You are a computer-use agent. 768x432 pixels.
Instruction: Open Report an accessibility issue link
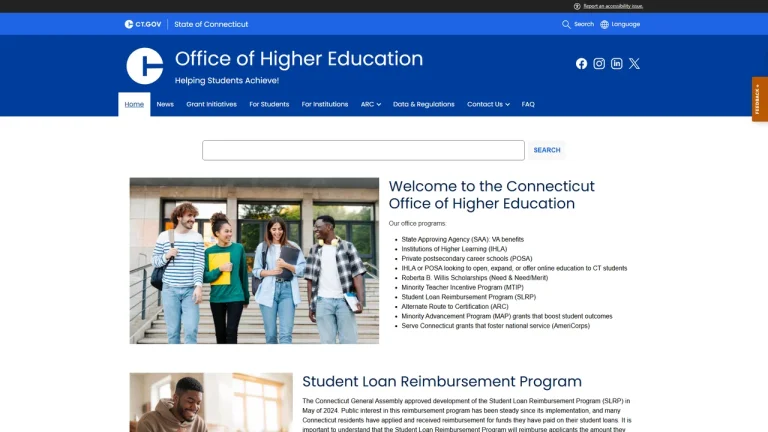coord(613,6)
